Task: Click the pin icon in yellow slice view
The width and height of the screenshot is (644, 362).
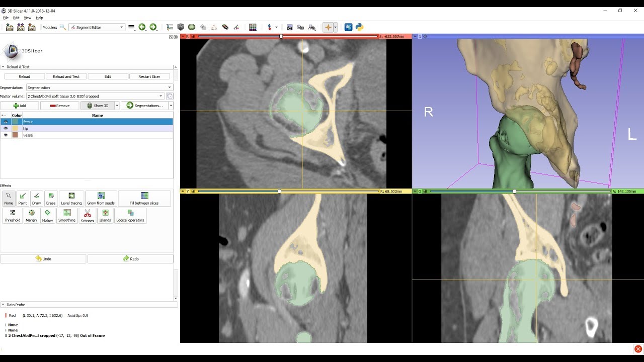Action: (183, 191)
